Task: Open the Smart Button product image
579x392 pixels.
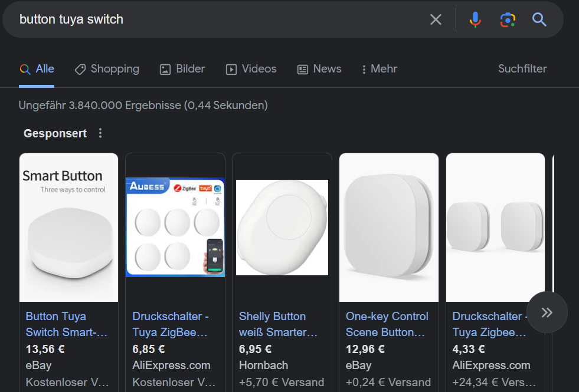Action: point(68,228)
